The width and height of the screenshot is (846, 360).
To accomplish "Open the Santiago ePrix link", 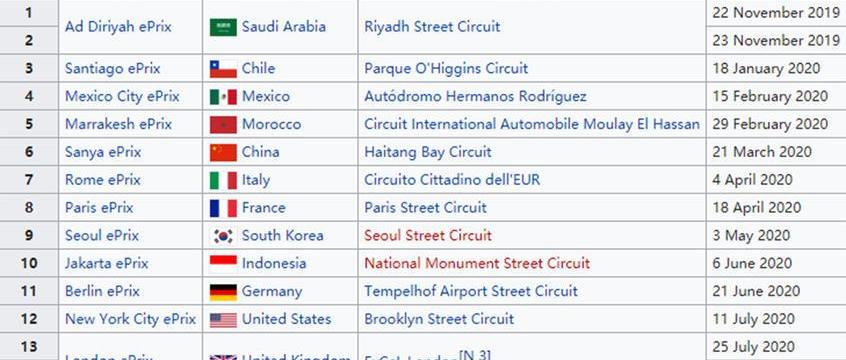I will 113,69.
